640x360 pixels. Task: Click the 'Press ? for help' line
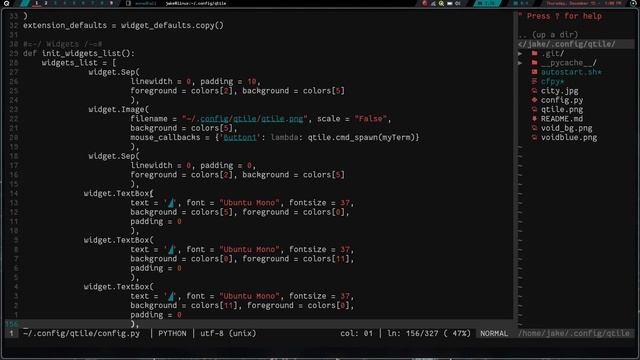[x=560, y=16]
